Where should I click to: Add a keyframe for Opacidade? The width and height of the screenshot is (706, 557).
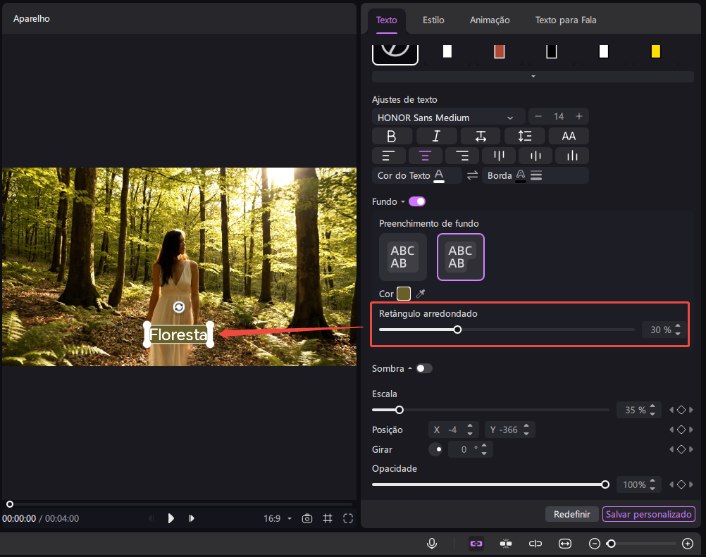681,484
